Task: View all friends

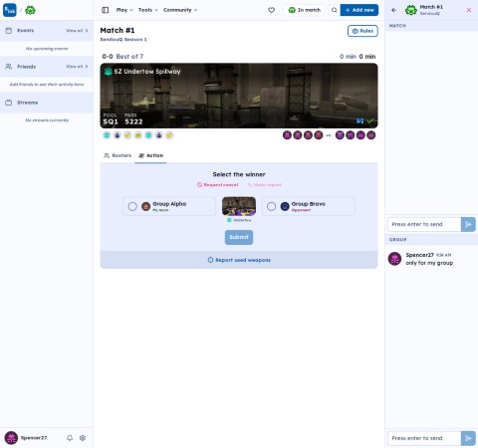Action: pos(77,67)
